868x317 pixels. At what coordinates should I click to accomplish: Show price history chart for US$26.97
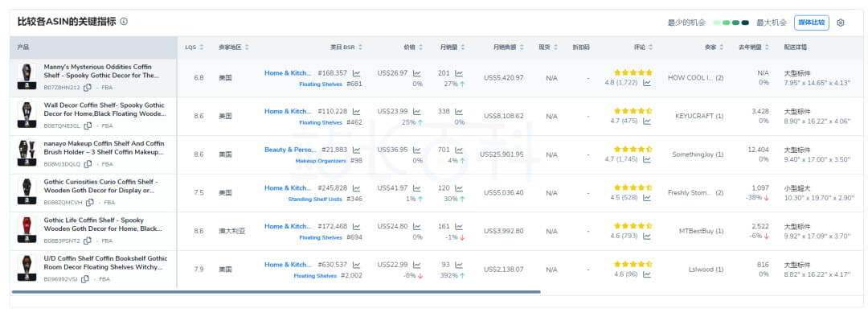tap(417, 73)
